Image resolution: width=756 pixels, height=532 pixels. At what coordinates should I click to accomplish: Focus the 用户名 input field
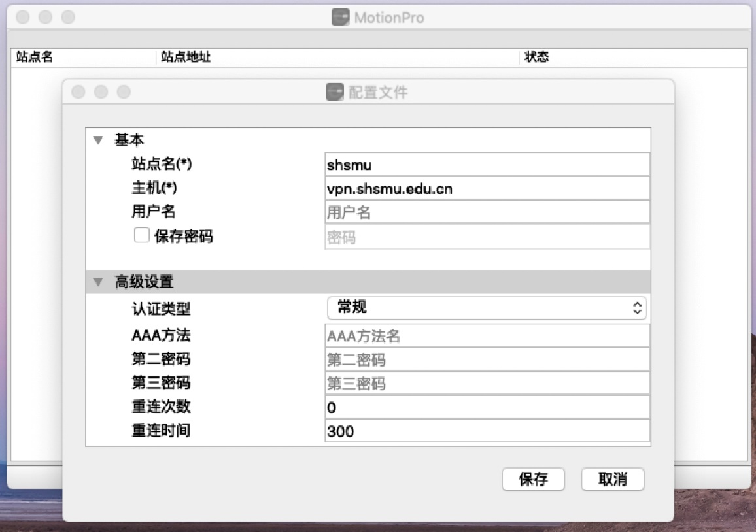coord(487,212)
